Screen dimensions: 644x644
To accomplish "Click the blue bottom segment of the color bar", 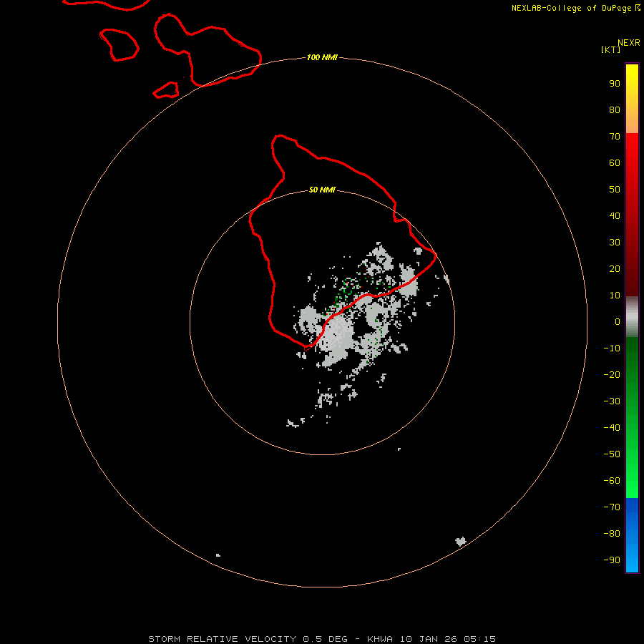I will tap(632, 535).
